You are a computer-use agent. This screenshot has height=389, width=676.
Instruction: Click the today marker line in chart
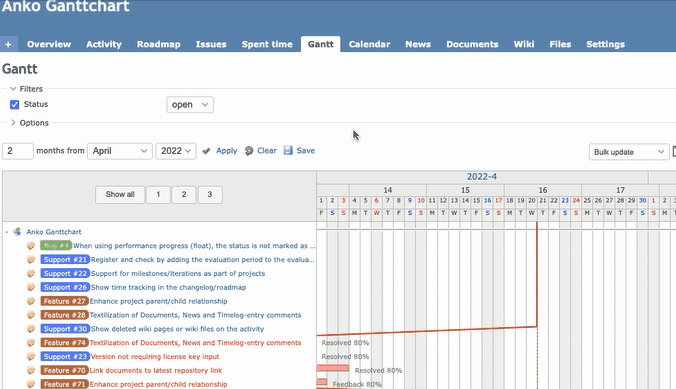(537, 274)
